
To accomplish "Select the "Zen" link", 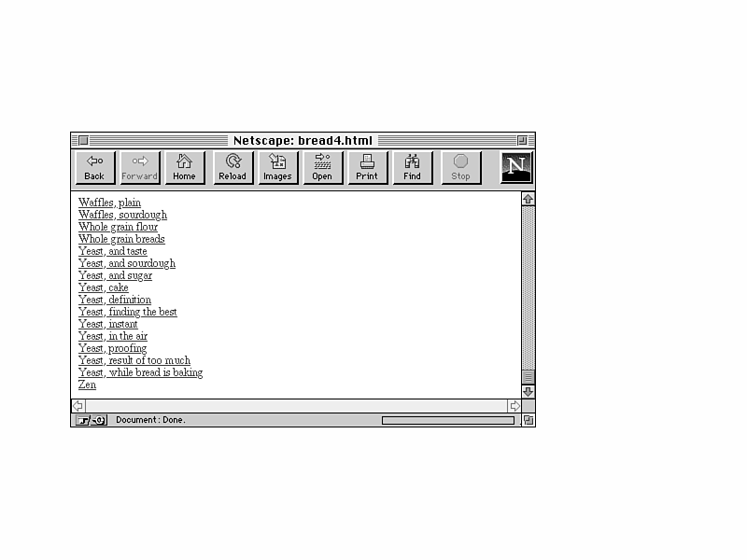I will (87, 385).
